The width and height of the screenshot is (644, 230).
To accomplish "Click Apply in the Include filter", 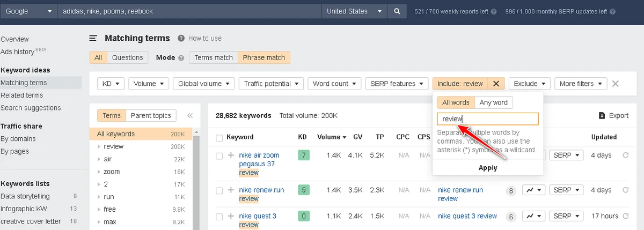I will point(488,168).
